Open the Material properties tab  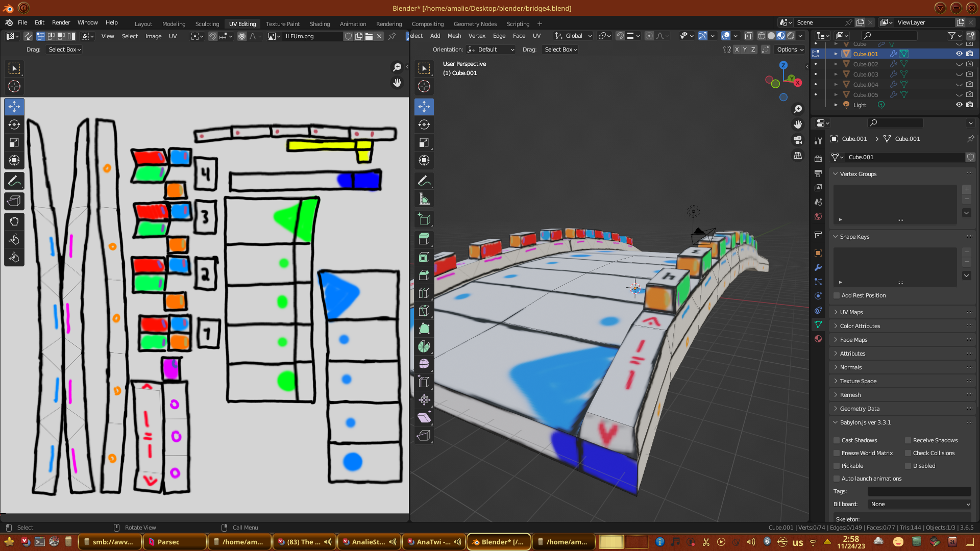pos(818,339)
